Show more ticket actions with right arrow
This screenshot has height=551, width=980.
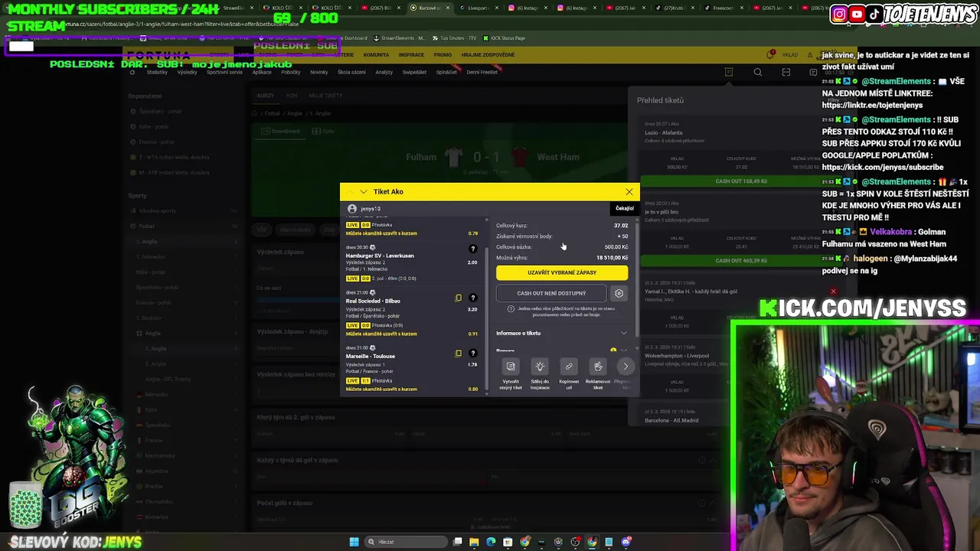(626, 367)
